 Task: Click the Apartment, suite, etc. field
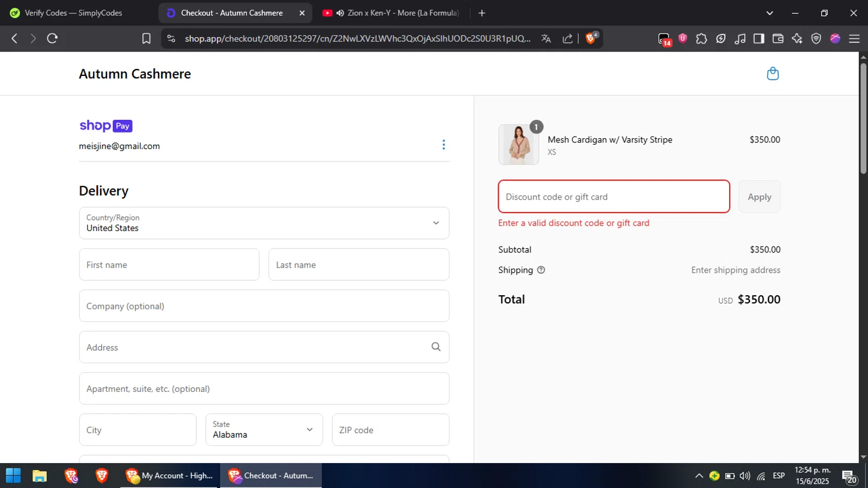(x=264, y=388)
